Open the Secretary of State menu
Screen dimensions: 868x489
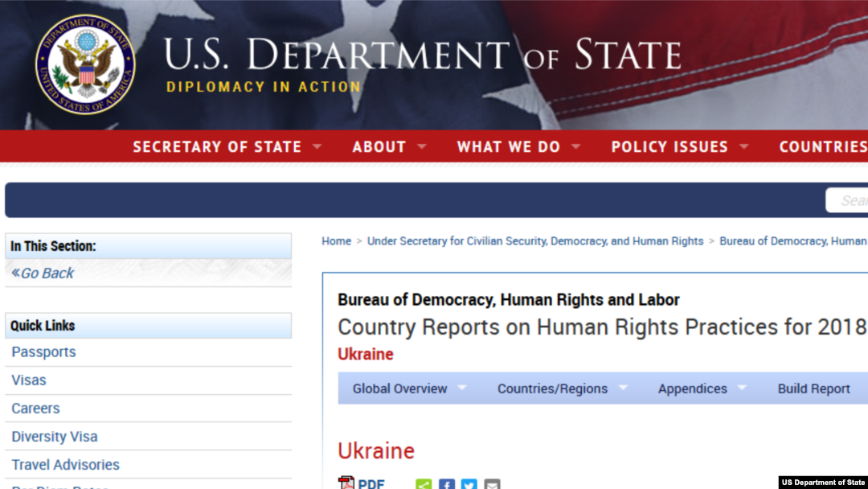pos(217,146)
